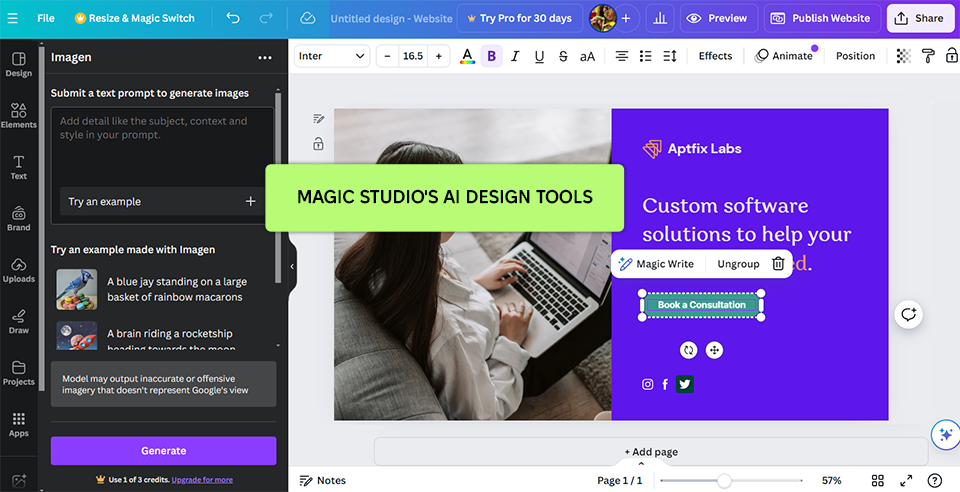Click Ungroup in floating toolbar
The height and width of the screenshot is (492, 960).
[x=738, y=264]
